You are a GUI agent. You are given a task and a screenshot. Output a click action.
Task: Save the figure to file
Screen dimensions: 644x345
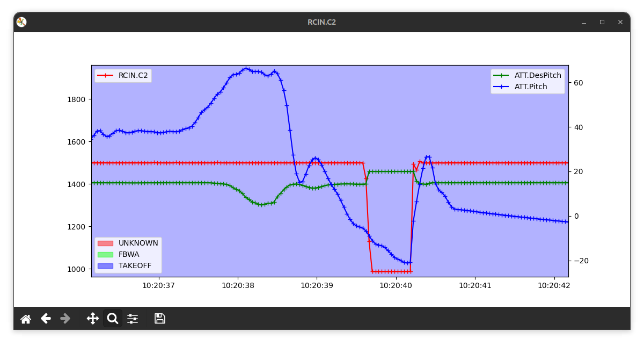point(159,319)
